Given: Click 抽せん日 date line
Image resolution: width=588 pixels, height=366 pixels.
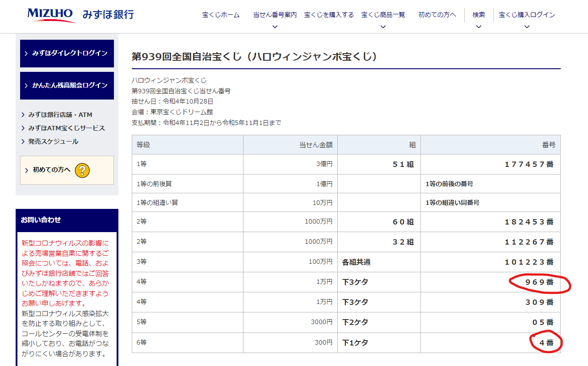Looking at the screenshot, I should (172, 101).
